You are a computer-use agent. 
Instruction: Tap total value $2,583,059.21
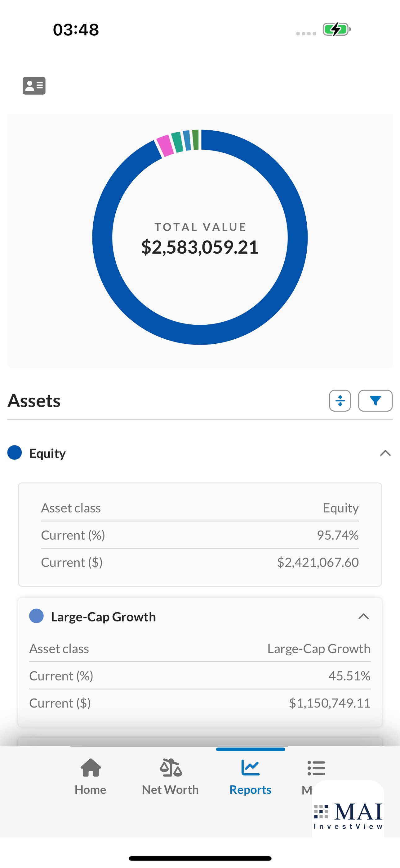tap(200, 247)
